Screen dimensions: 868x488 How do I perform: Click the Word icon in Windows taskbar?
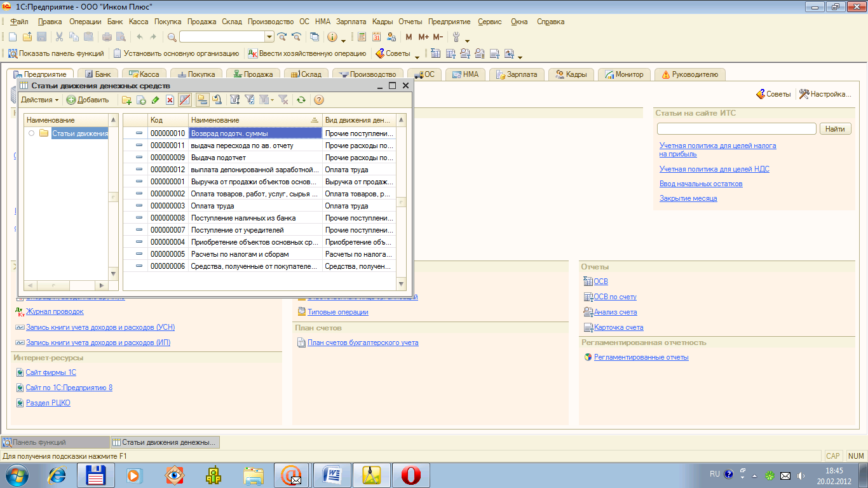332,475
